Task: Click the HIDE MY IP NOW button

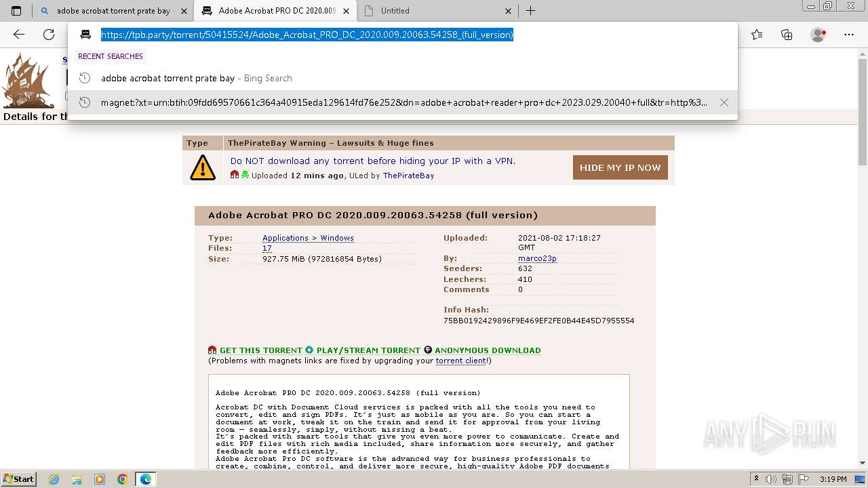Action: (620, 167)
